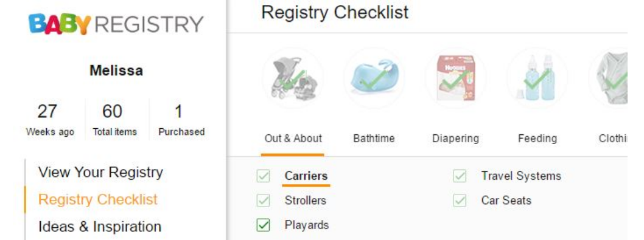
Task: Go to Ideas & Inspiration
Action: pyautogui.click(x=100, y=227)
